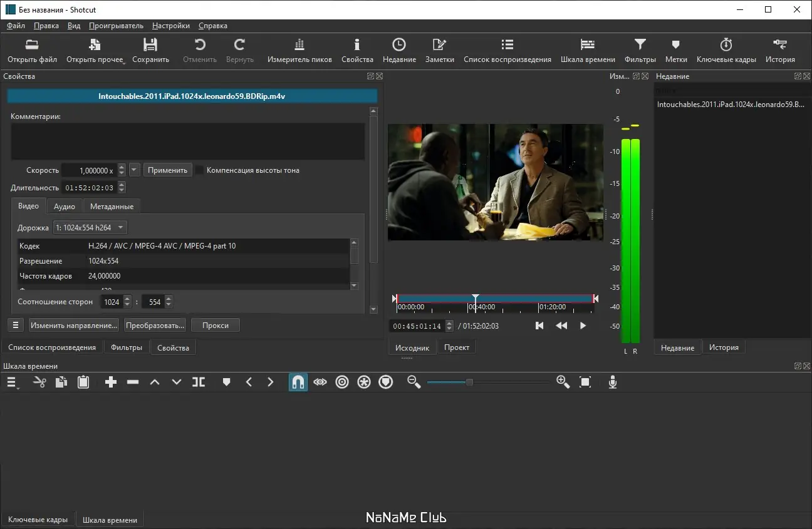Click the timeline zoom slider

(469, 382)
